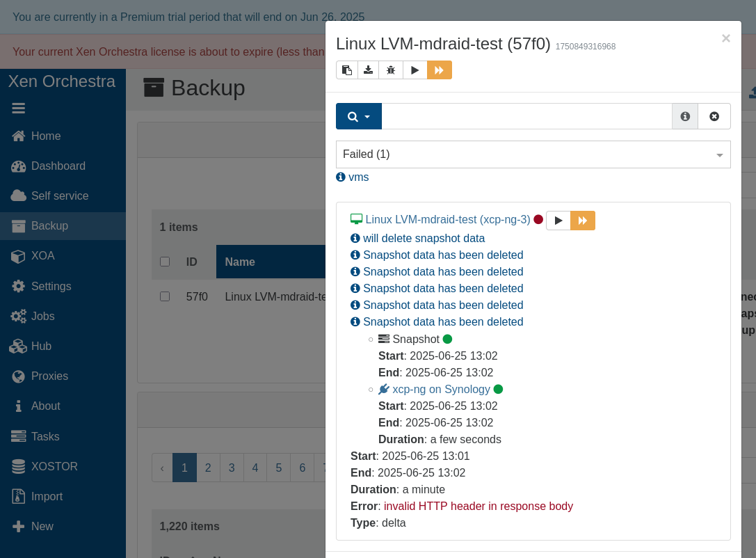
Task: Open Proxies in sidebar
Action: (x=63, y=376)
